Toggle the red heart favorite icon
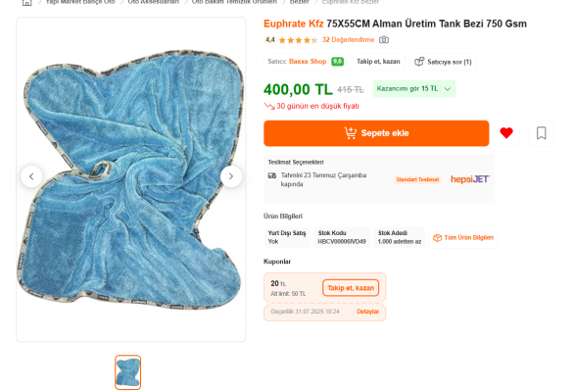This screenshot has height=392, width=575. 506,133
